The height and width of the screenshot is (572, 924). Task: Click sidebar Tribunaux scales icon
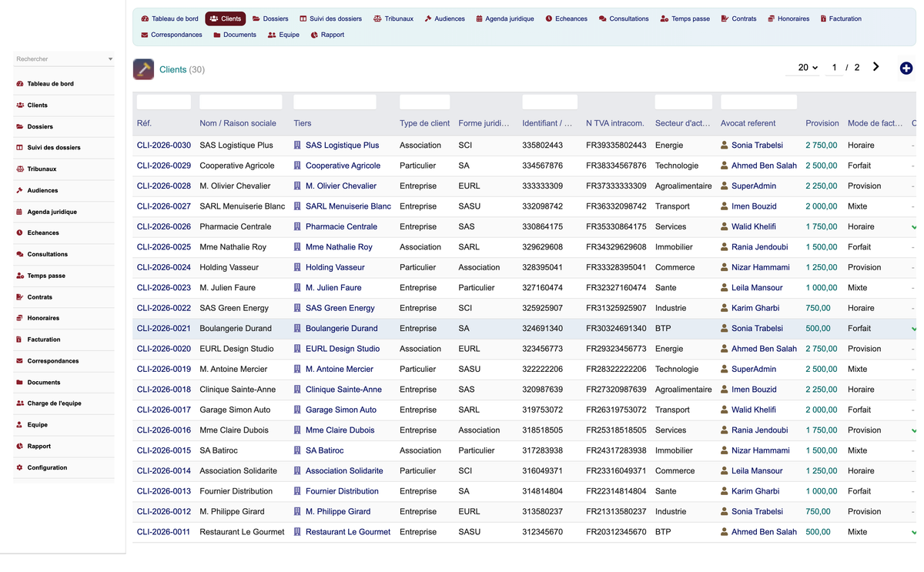(x=20, y=169)
